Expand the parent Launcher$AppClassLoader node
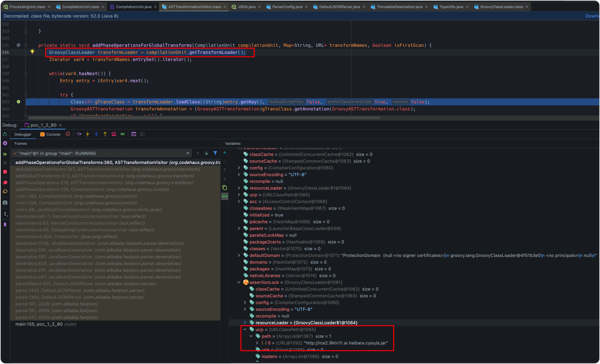 point(239,228)
